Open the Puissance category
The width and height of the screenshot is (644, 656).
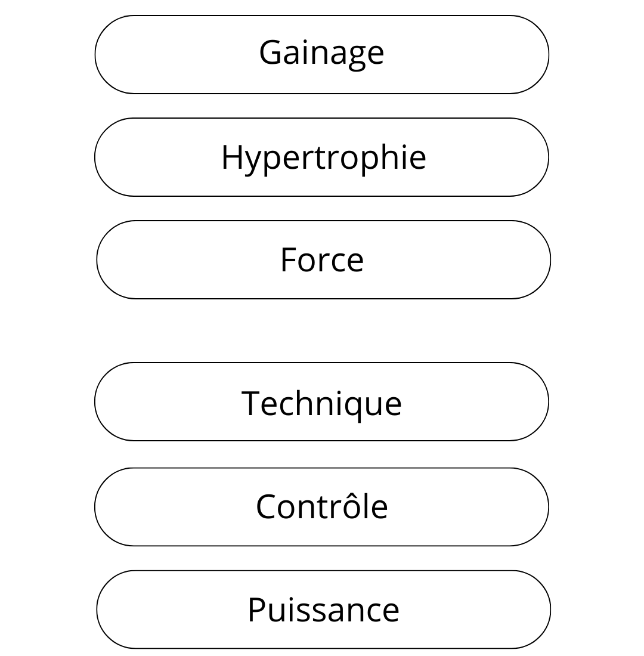(323, 609)
